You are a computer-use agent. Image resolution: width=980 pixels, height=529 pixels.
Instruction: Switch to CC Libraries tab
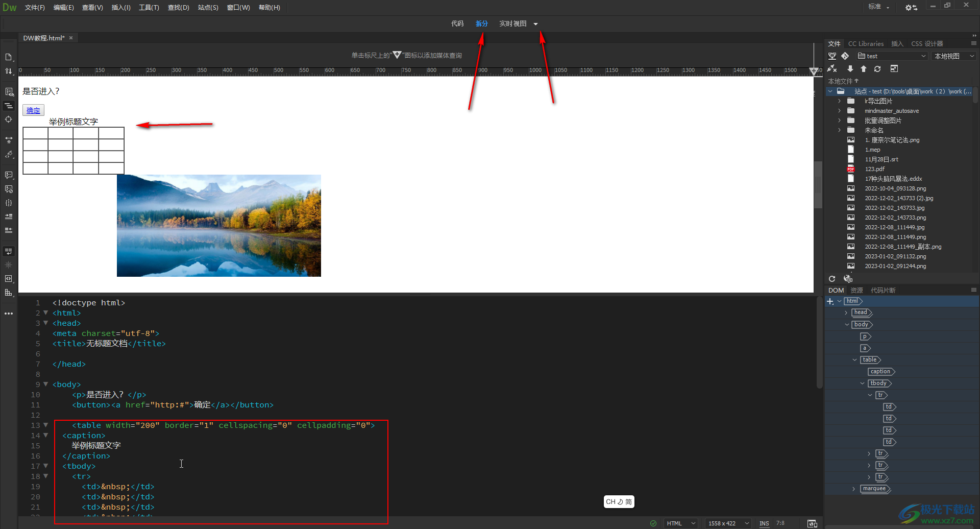(x=866, y=44)
